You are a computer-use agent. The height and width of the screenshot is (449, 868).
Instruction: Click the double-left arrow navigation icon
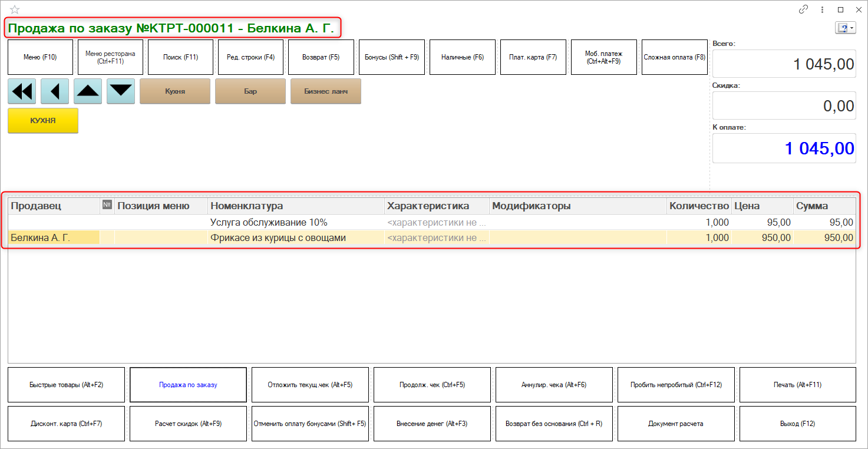22,91
